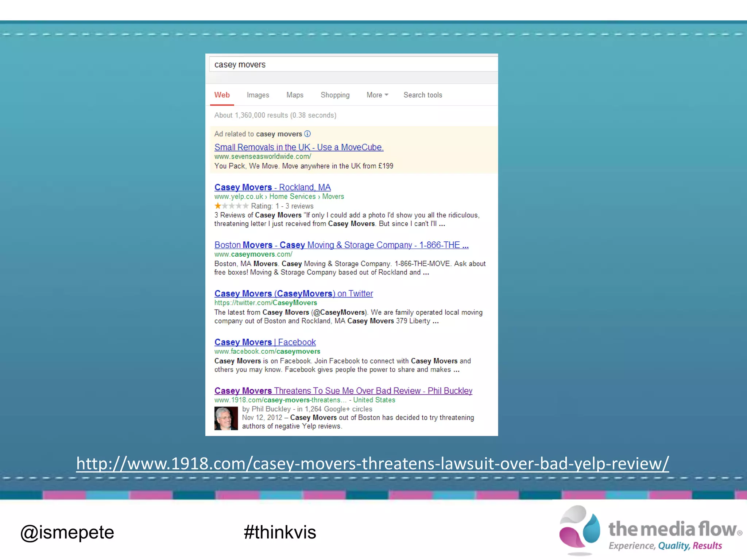
Task: Click 'You Pack, We Move' ad description
Action: click(304, 166)
